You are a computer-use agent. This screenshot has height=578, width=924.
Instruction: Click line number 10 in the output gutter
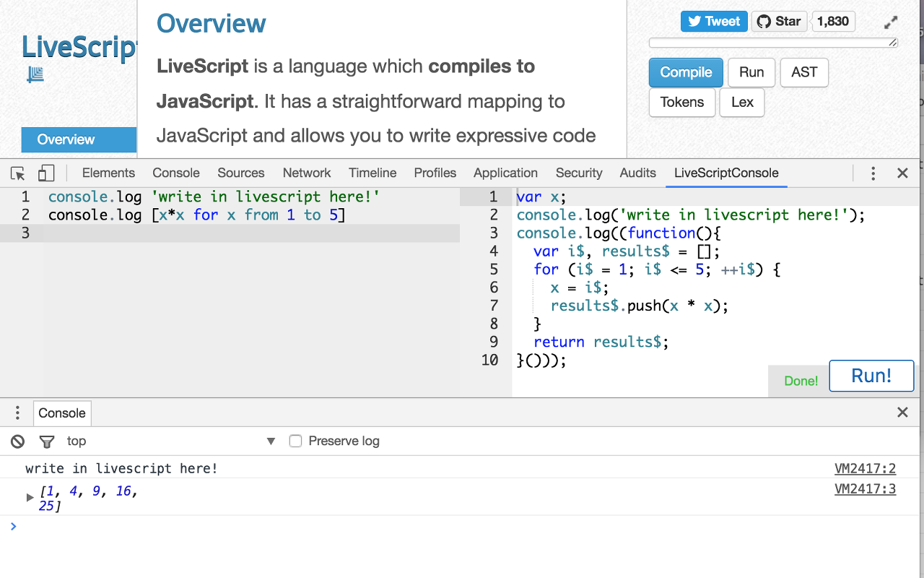pyautogui.click(x=489, y=360)
